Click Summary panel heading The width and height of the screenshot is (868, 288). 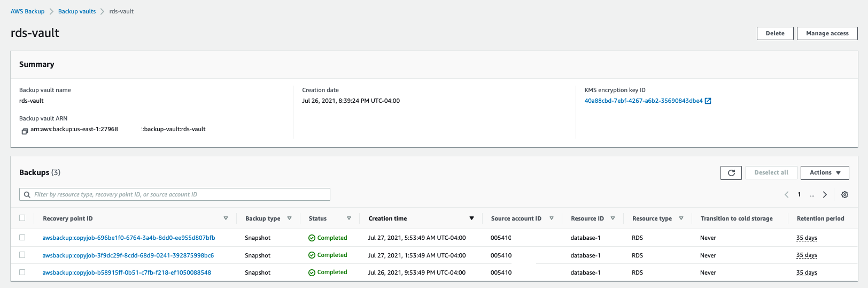point(37,64)
